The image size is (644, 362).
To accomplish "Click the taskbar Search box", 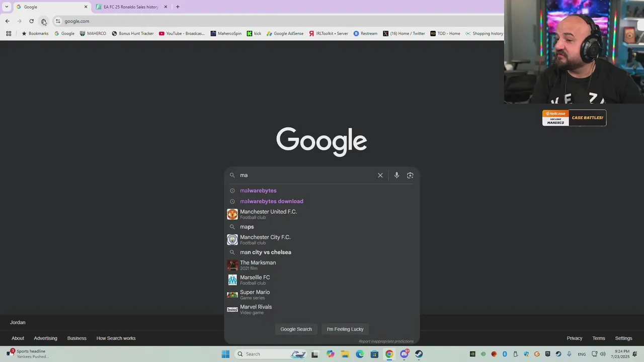I will point(271,354).
